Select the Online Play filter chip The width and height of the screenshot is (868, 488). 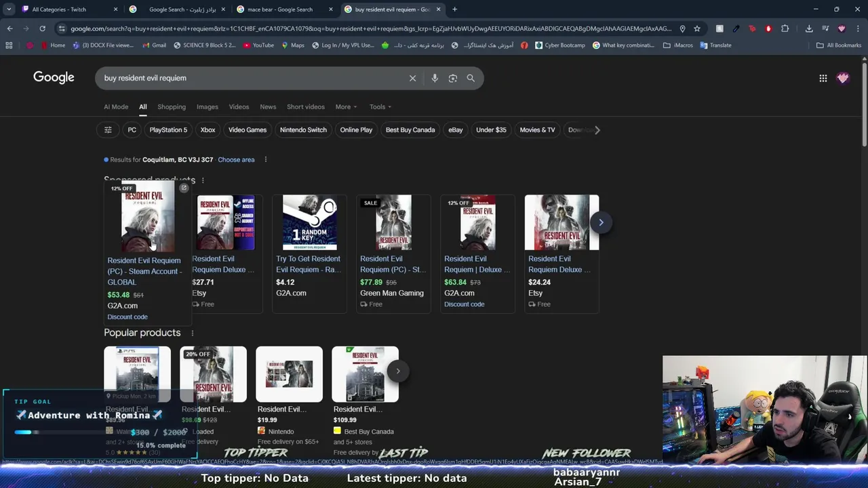356,129
